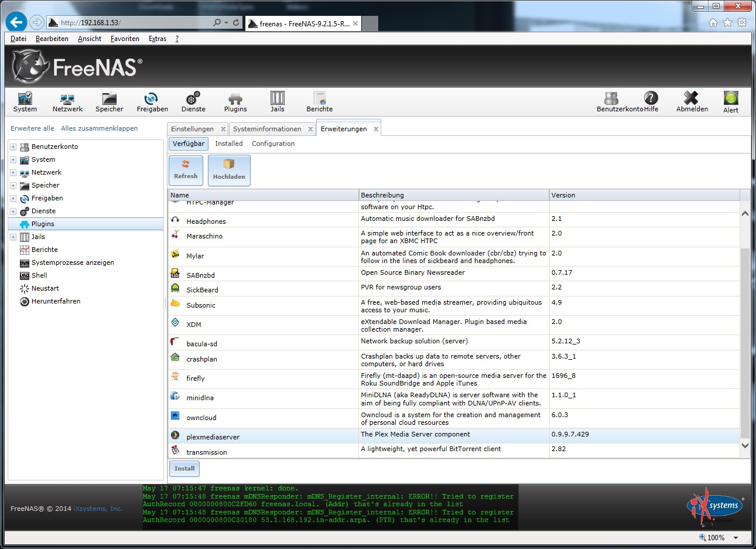Click the XDM plugin icon

tap(175, 323)
